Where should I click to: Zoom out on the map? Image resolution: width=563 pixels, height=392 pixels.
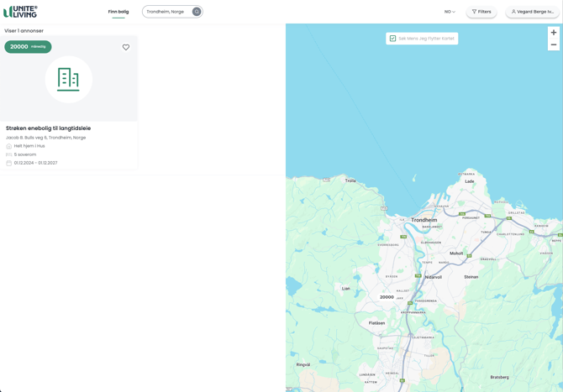pos(553,45)
